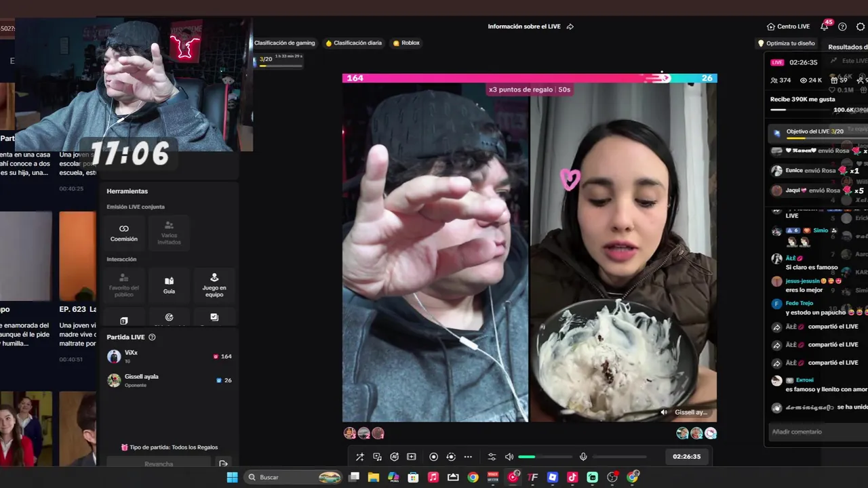
Task: Select the Clasificación de gaming tag
Action: click(284, 43)
